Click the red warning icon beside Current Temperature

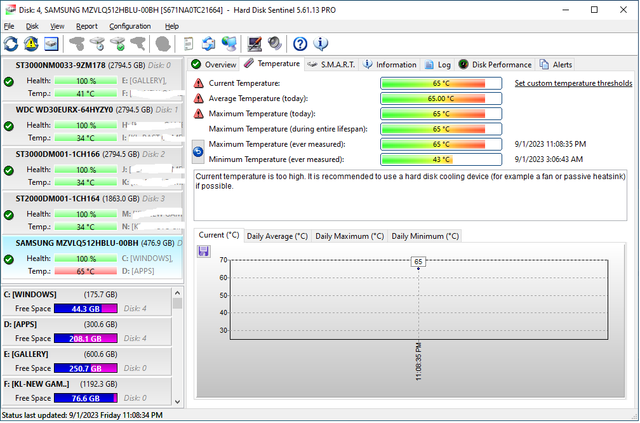coord(198,83)
